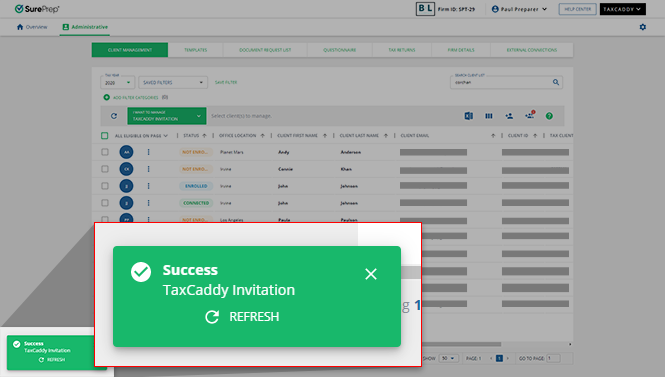The height and width of the screenshot is (377, 665).
Task: Check the CONNECTED John Johnson row
Action: coord(105,203)
